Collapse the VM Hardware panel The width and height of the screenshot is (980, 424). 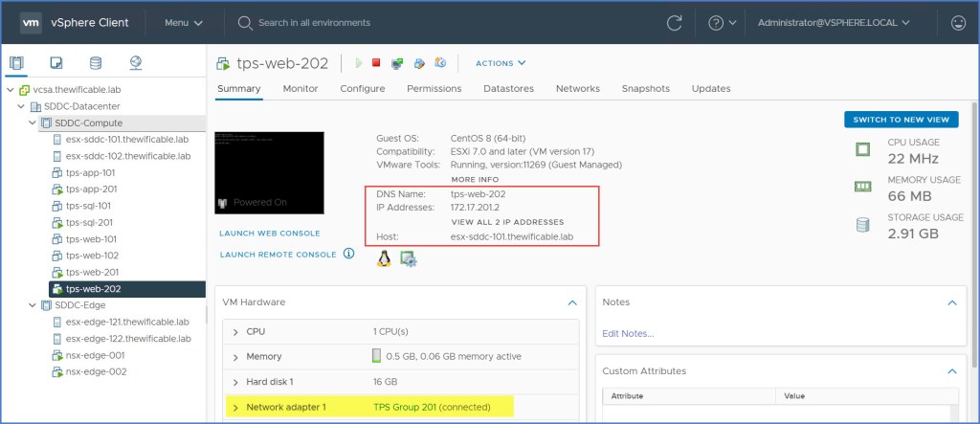coord(571,302)
